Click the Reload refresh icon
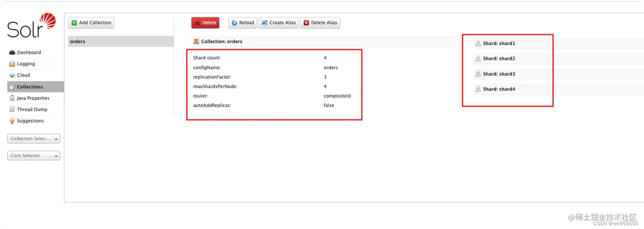Viewport: 644px width, 229px height. pyautogui.click(x=234, y=23)
